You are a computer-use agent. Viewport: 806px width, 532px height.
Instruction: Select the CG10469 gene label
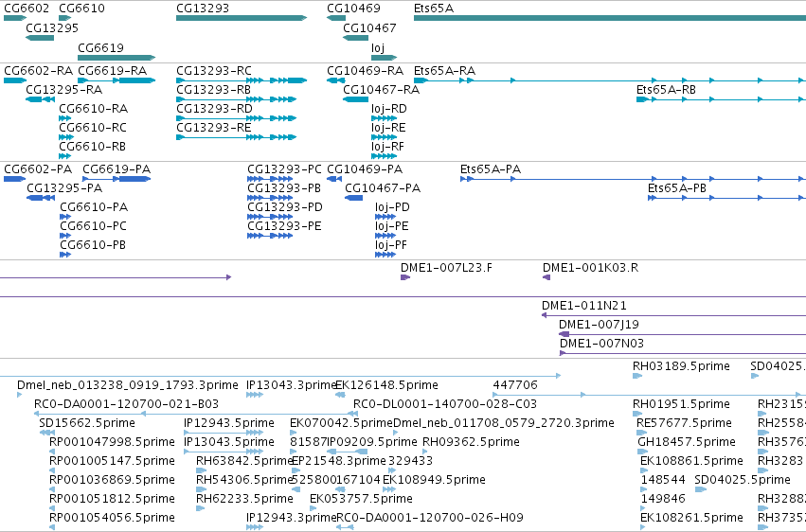(x=353, y=9)
